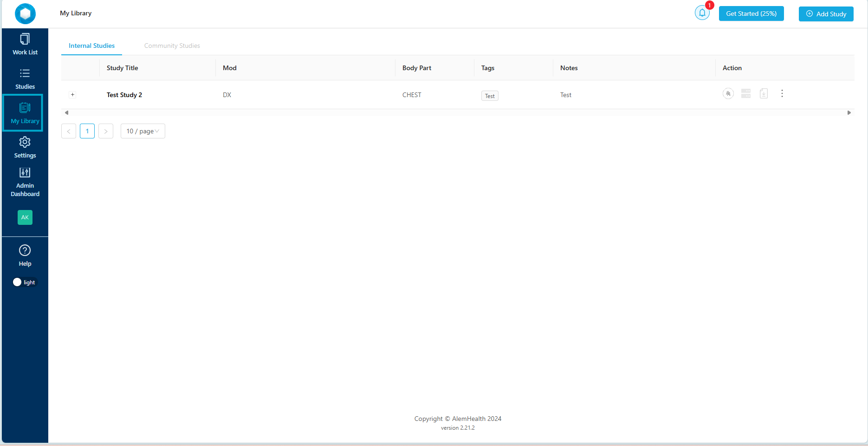Select page 1 in pagination
The width and height of the screenshot is (868, 446).
click(x=87, y=131)
